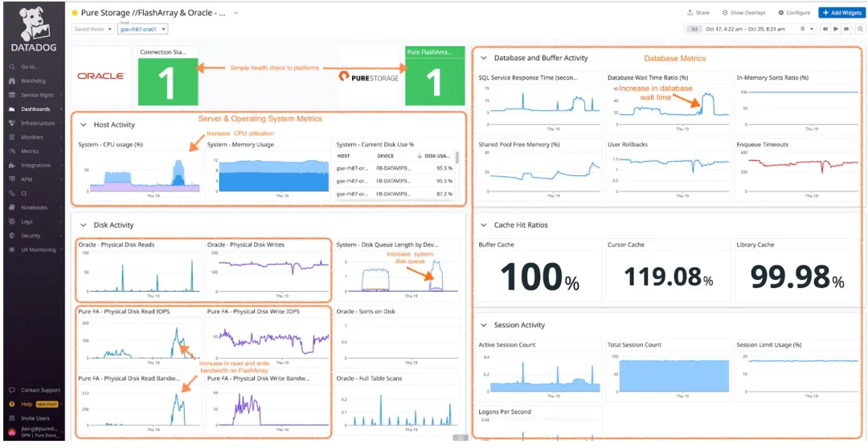Click the System - CPU usage (%) title
Image resolution: width=868 pixels, height=448 pixels.
pyautogui.click(x=111, y=145)
